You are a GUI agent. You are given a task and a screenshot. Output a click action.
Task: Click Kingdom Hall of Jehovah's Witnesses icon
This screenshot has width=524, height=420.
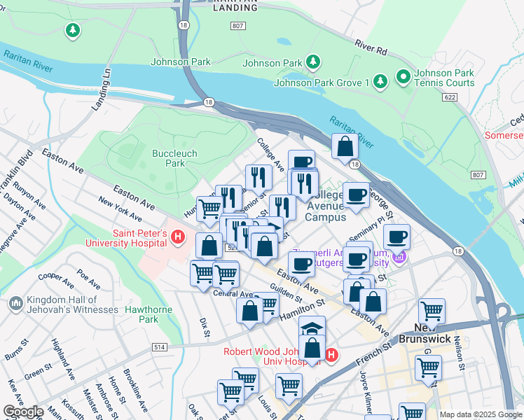[x=15, y=304]
